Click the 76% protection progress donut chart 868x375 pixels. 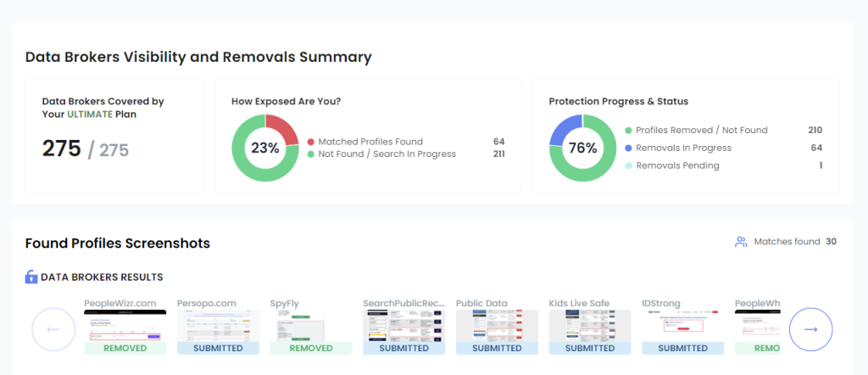point(582,148)
